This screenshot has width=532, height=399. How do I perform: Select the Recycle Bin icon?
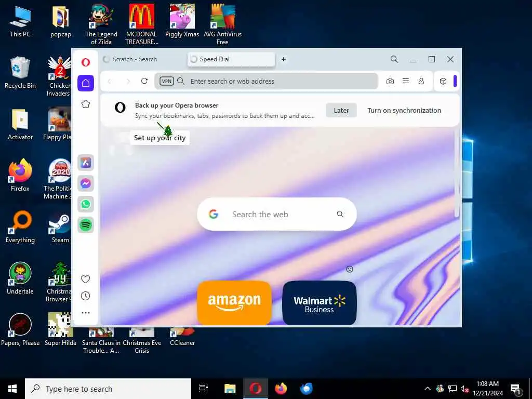pos(20,73)
